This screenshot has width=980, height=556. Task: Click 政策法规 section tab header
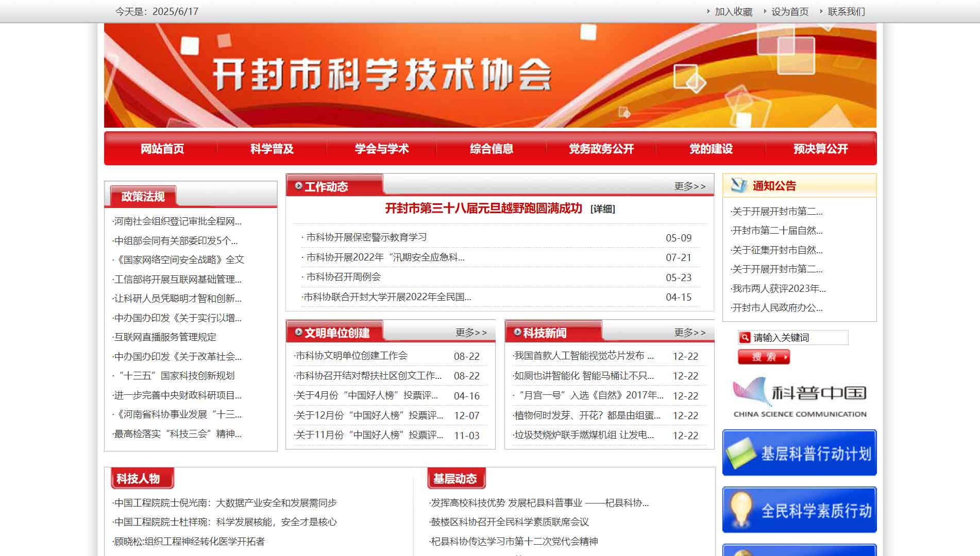(143, 196)
